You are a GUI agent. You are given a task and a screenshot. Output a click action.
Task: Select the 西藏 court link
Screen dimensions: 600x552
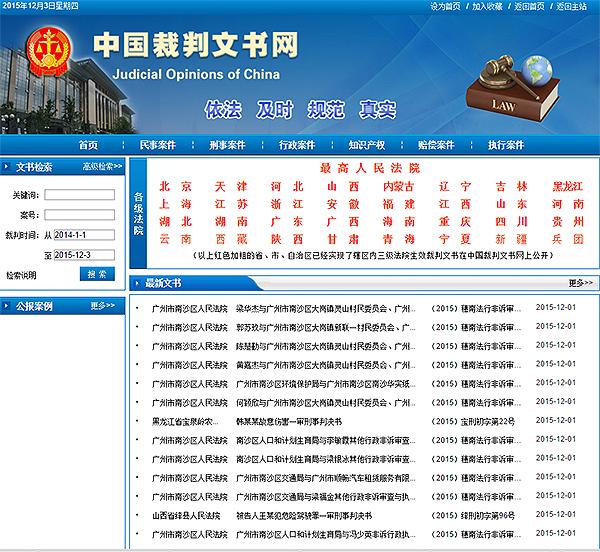click(231, 239)
